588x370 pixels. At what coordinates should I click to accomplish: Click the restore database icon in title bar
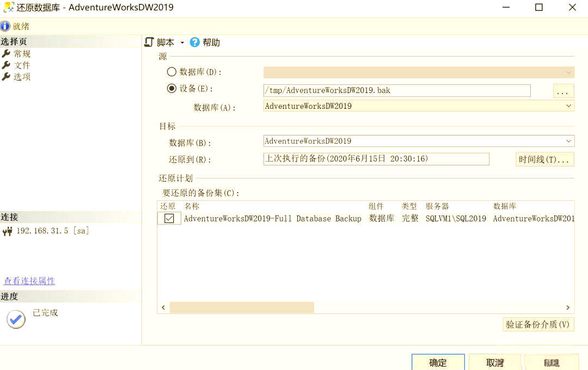(8, 7)
